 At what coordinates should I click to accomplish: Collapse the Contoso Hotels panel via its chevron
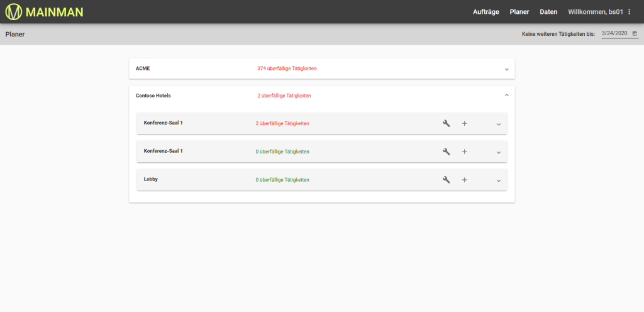pos(506,95)
